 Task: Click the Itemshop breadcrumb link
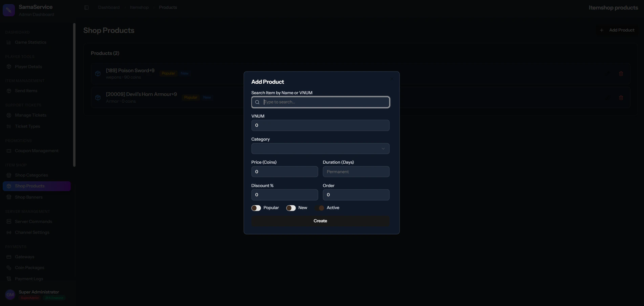coord(139,7)
